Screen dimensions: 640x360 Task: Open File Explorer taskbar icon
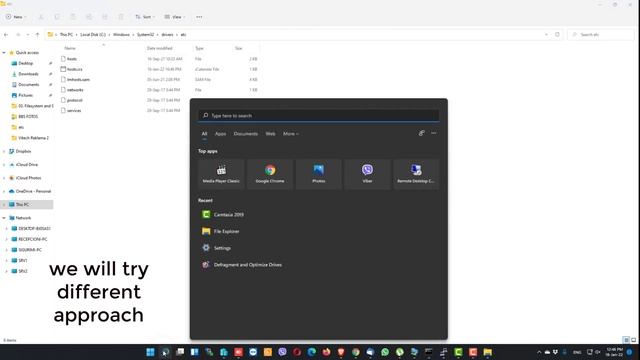[488, 352]
